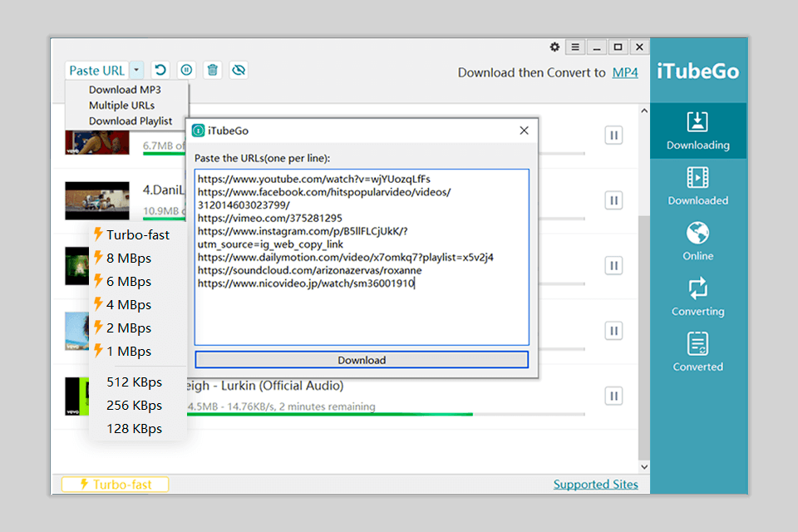Open the Supported Sites link
Viewport: 798px width, 532px height.
click(595, 485)
